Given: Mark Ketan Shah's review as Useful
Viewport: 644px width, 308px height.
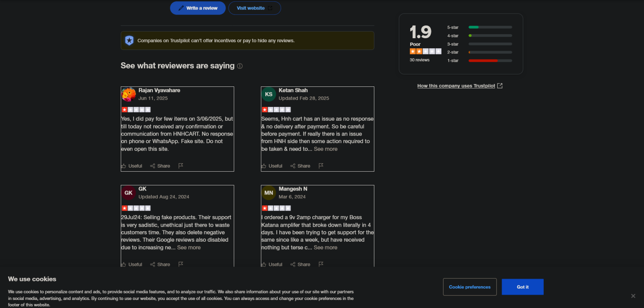Looking at the screenshot, I should click(x=272, y=166).
